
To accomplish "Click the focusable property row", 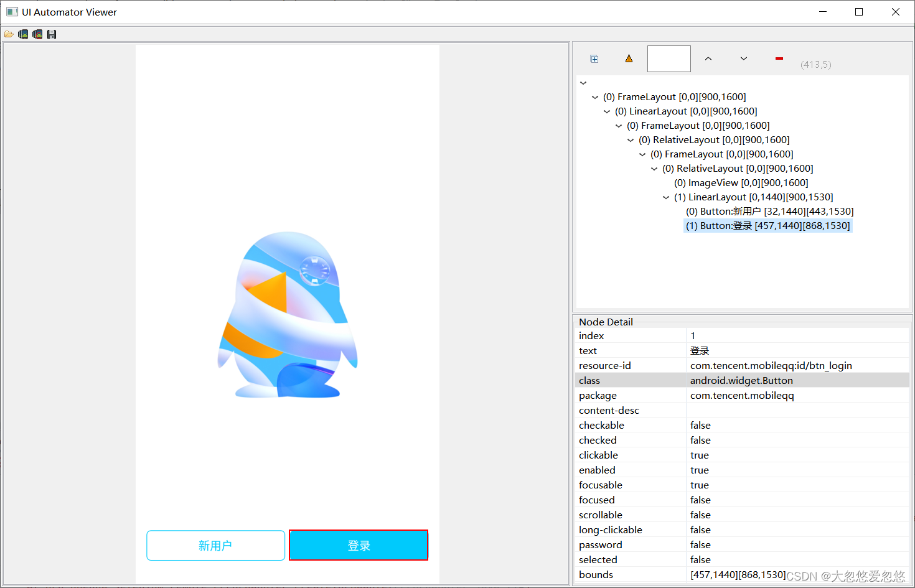I will [x=742, y=485].
